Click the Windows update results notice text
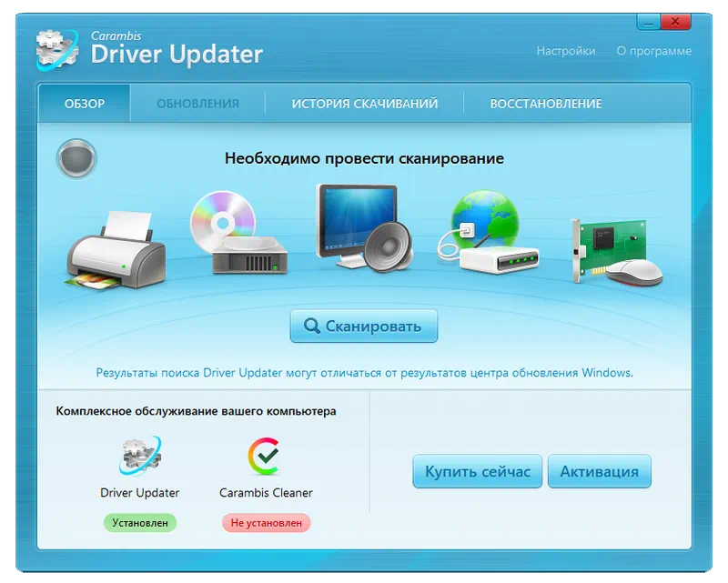Image resolution: width=728 pixels, height=583 pixels. click(365, 373)
